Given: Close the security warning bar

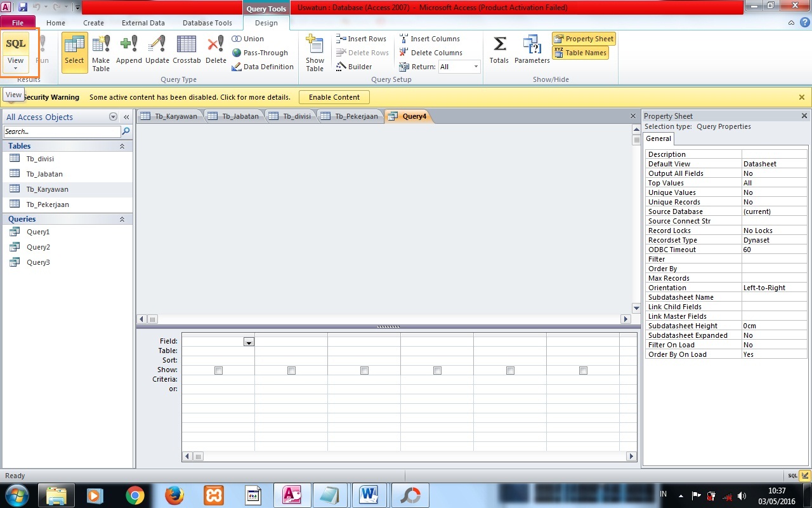Looking at the screenshot, I should coord(802,97).
